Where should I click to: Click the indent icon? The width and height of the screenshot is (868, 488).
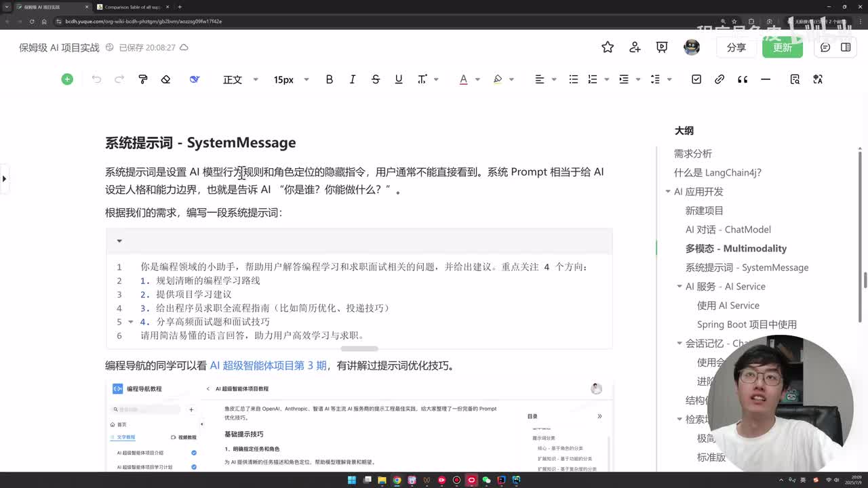(624, 79)
